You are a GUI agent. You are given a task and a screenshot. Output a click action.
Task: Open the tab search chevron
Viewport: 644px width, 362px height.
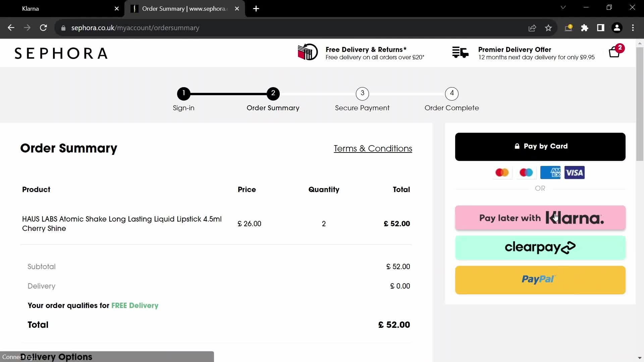563,7
